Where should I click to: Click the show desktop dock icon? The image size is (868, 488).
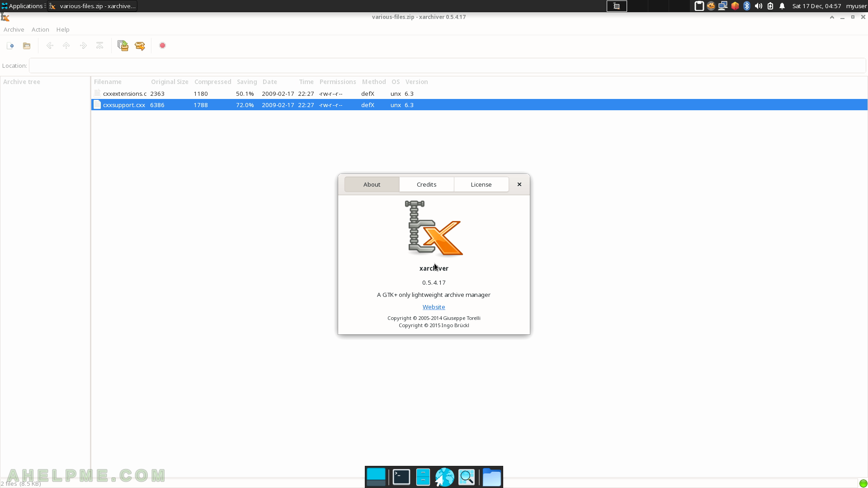point(376,477)
